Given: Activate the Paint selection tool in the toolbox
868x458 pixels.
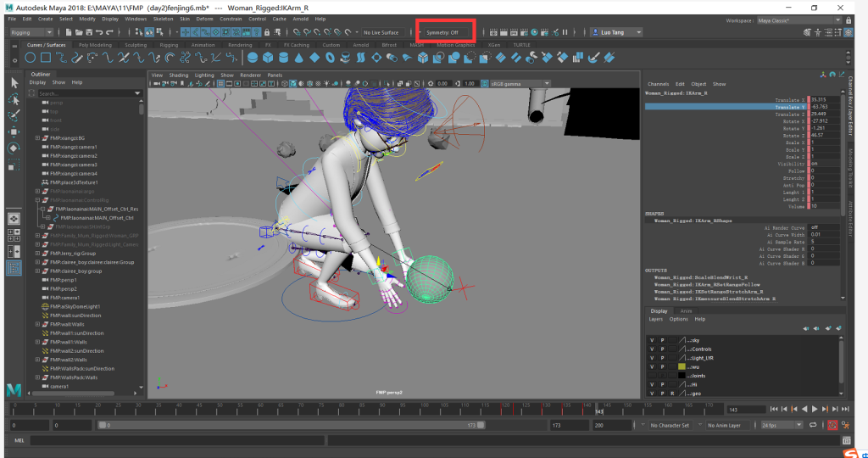Looking at the screenshot, I should point(14,115).
